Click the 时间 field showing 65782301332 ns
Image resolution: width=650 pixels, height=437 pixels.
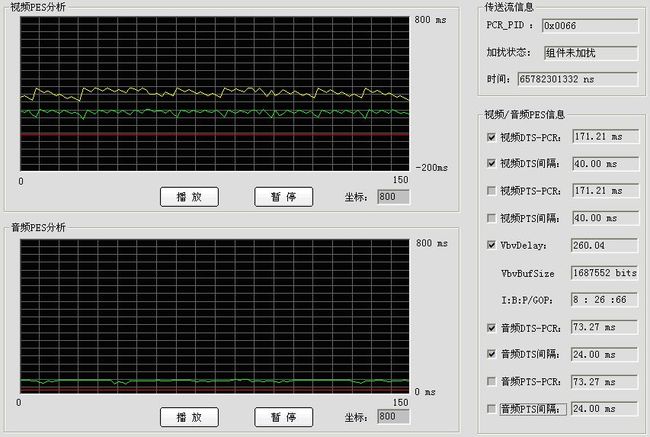click(x=578, y=79)
